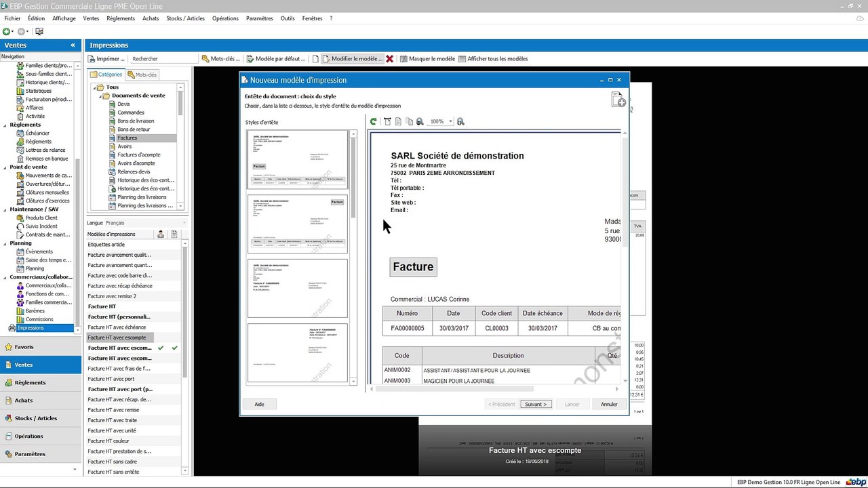
Task: Open the Favoris section in sidebar
Action: (x=41, y=347)
